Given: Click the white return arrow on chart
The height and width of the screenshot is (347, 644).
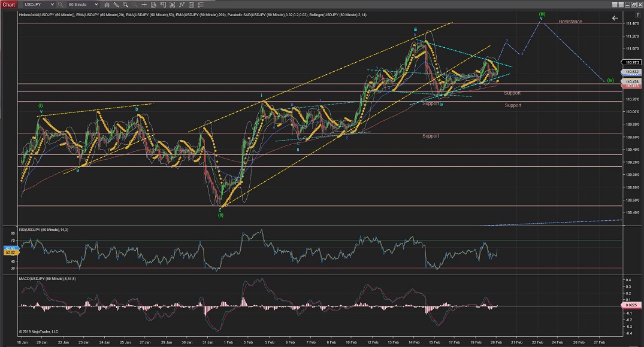Looking at the screenshot, I should 615,18.
